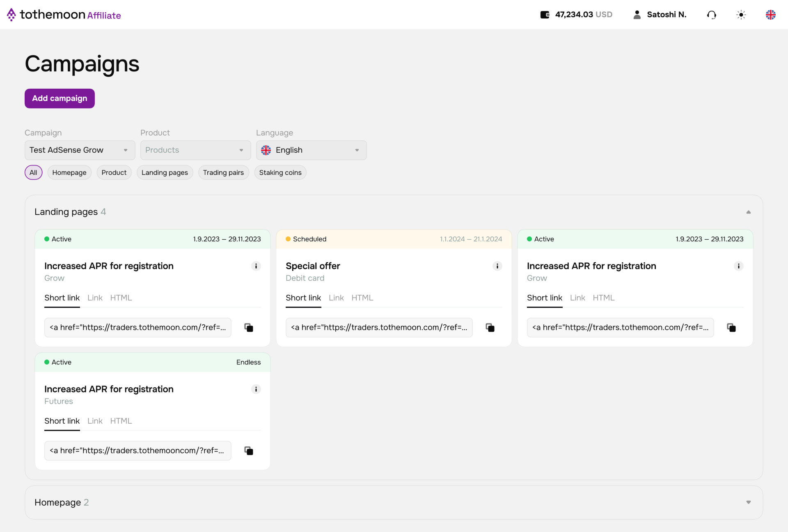
Task: Click link field in Futures card
Action: [x=138, y=451]
